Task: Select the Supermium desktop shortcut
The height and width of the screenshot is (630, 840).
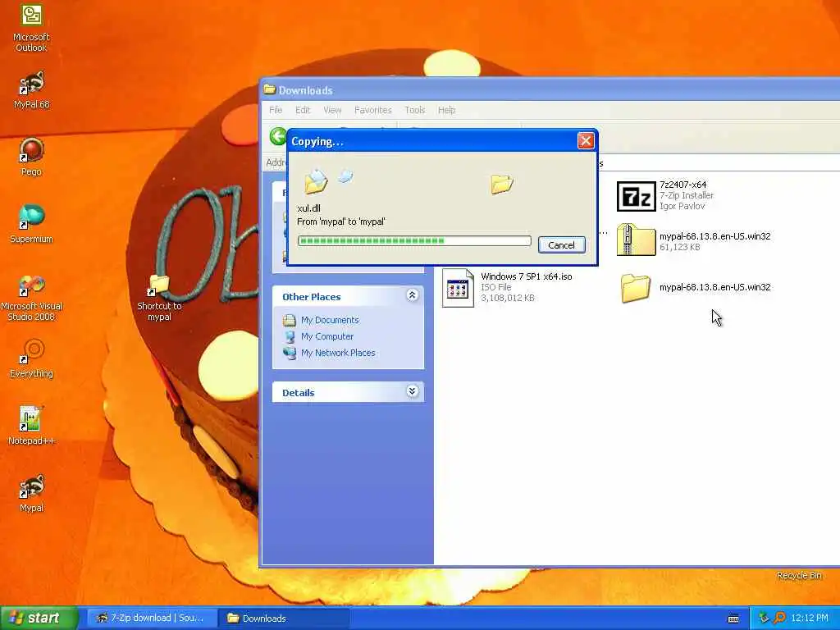Action: [x=32, y=217]
